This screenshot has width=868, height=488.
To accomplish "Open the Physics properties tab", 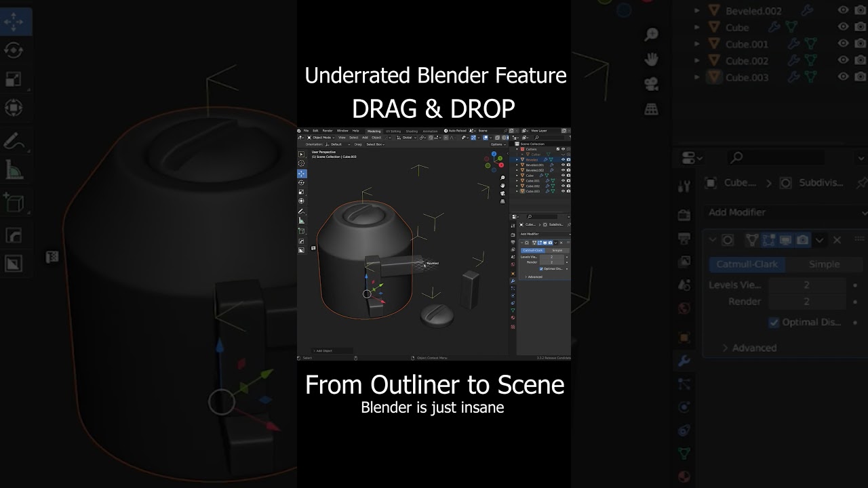I will [x=513, y=296].
